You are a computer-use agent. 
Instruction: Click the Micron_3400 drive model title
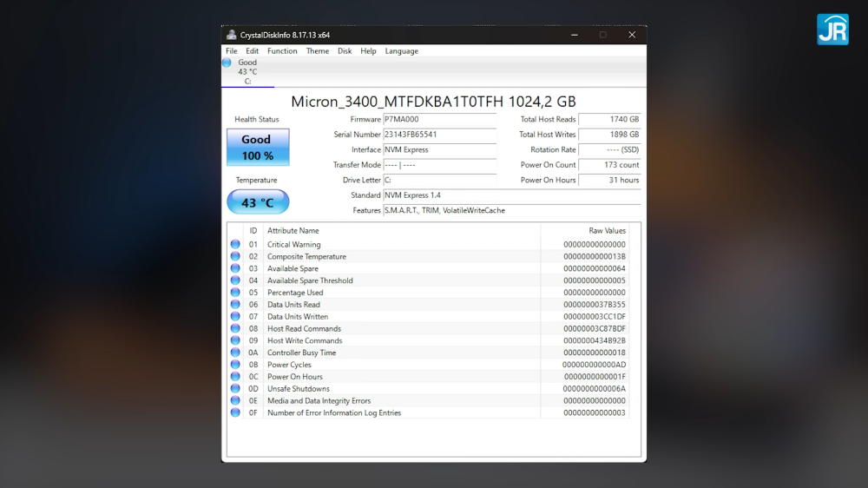433,102
